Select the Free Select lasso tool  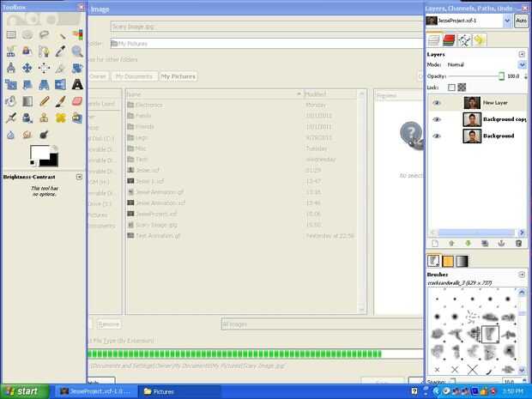pos(44,34)
